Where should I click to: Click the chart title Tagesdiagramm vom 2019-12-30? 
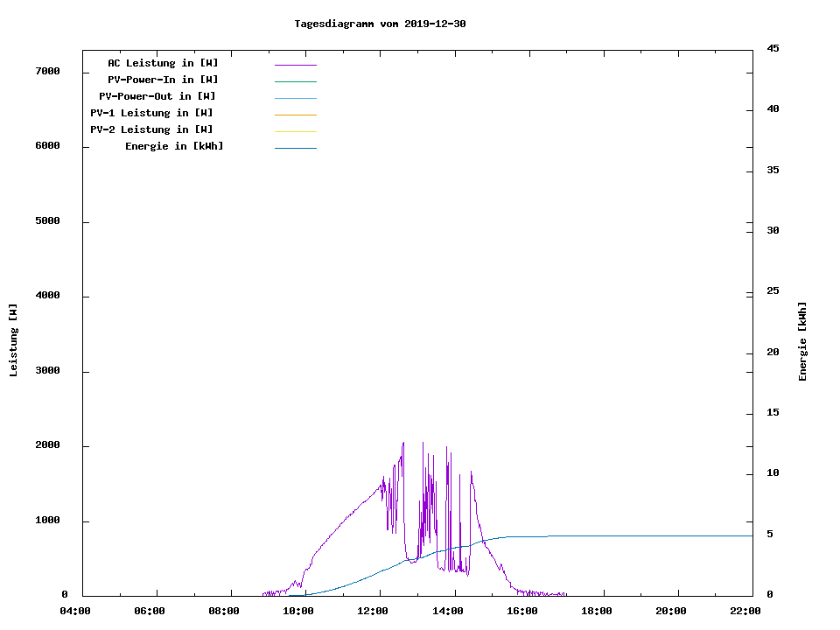pyautogui.click(x=380, y=24)
